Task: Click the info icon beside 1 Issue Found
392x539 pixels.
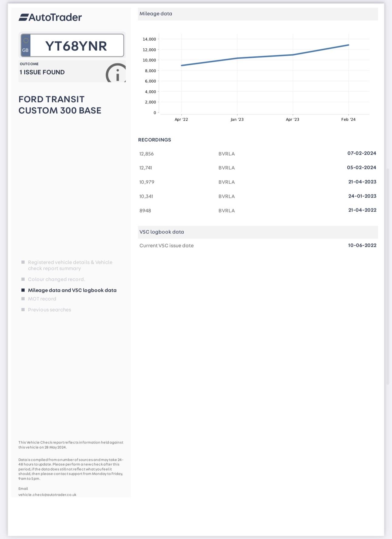Action: (116, 73)
